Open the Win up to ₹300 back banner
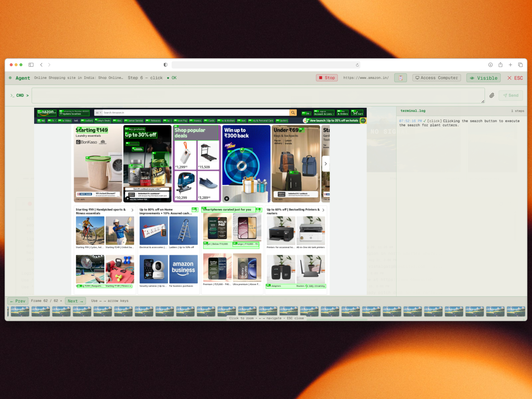 point(246,163)
